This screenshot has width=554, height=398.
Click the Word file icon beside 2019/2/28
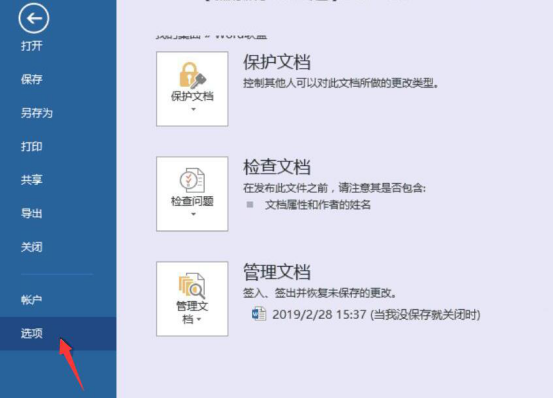tap(259, 314)
